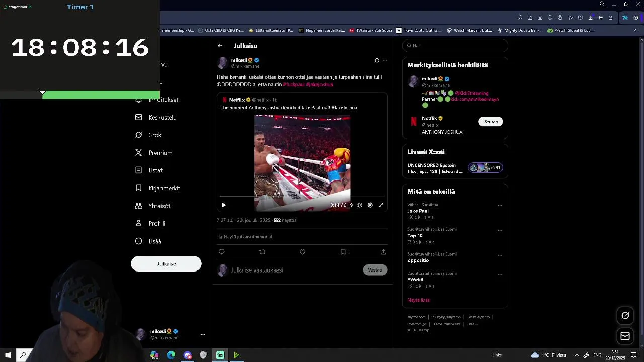Open the UNCENSORED Epstein files live space
The image size is (644, 362).
[x=455, y=168]
